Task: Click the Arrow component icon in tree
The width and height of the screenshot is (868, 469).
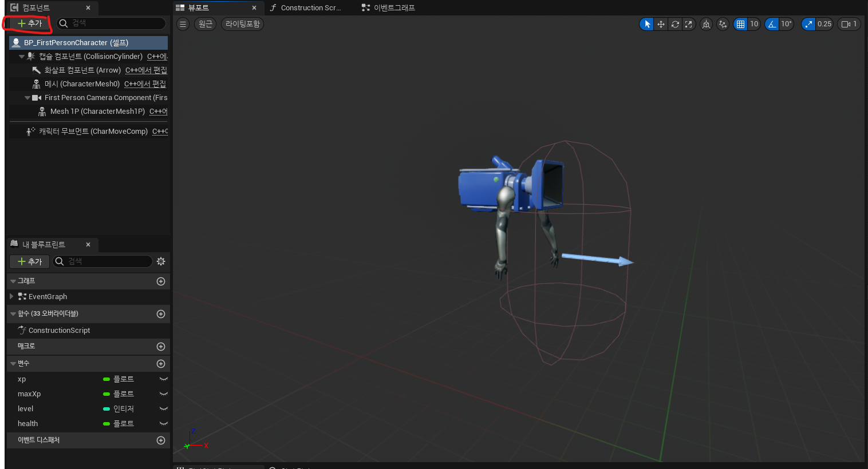Action: (x=37, y=70)
